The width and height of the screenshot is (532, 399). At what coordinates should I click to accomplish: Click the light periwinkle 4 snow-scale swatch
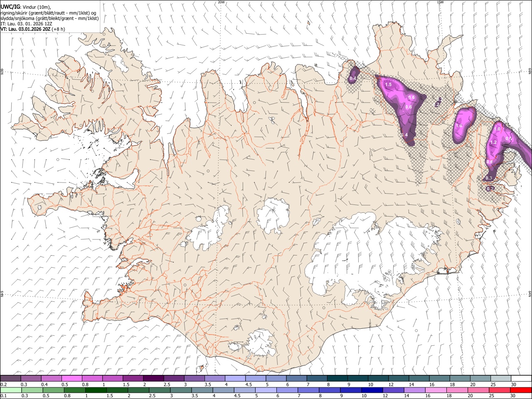235,379
